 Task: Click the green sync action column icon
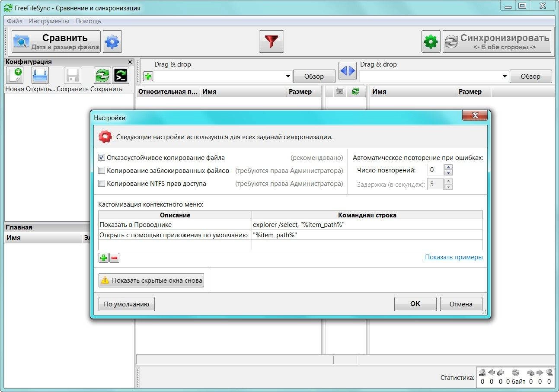pyautogui.click(x=355, y=92)
